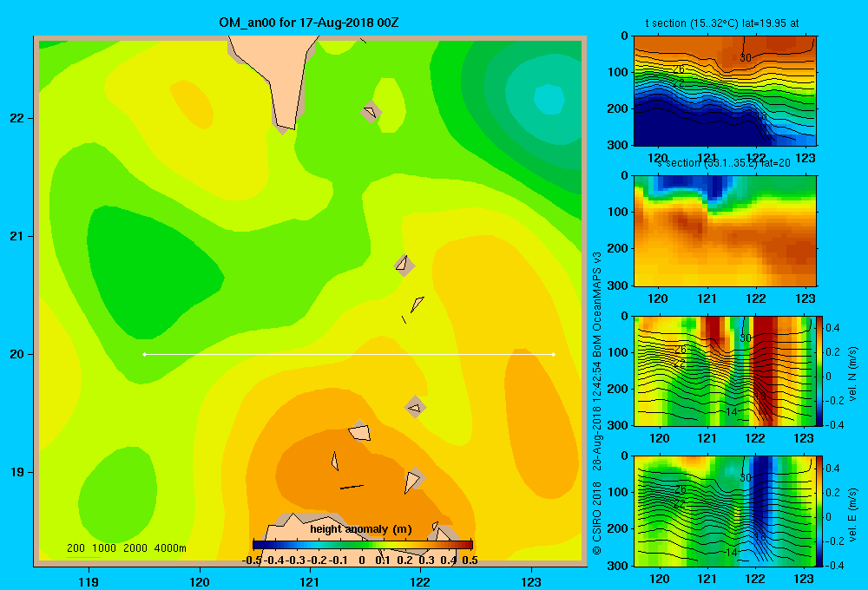Image resolution: width=868 pixels, height=590 pixels.
Task: Click the vel. E vertical color bar
Action: [x=820, y=511]
